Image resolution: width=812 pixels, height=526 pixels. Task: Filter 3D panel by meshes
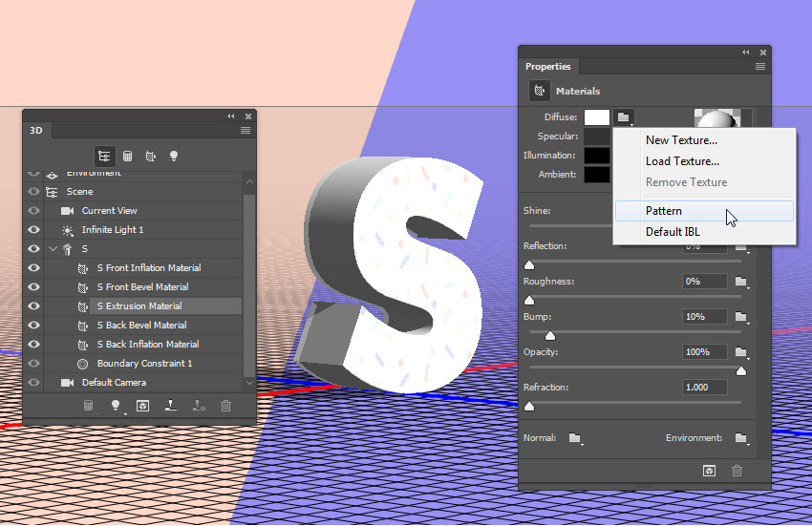(x=127, y=156)
